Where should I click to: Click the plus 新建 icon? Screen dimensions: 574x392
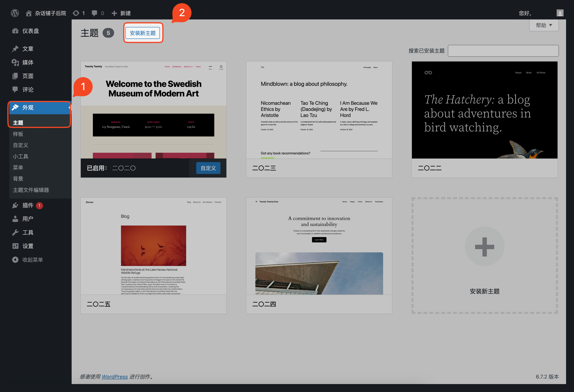114,13
